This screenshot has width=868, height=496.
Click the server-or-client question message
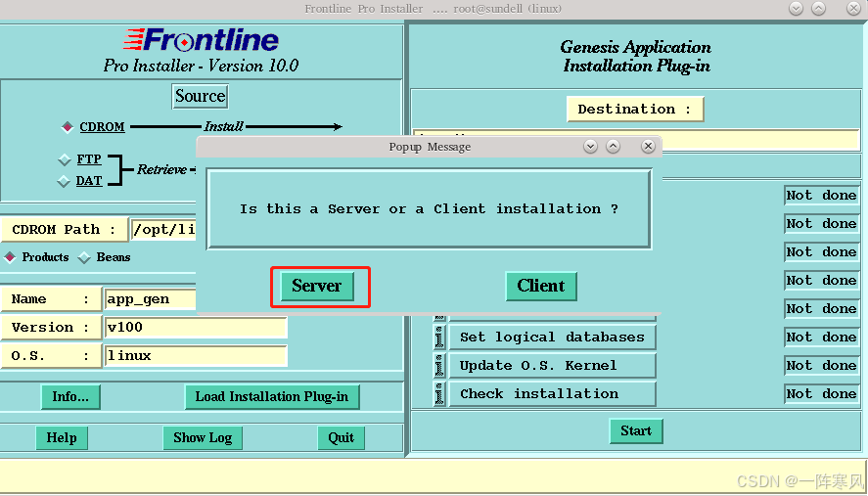click(x=429, y=209)
